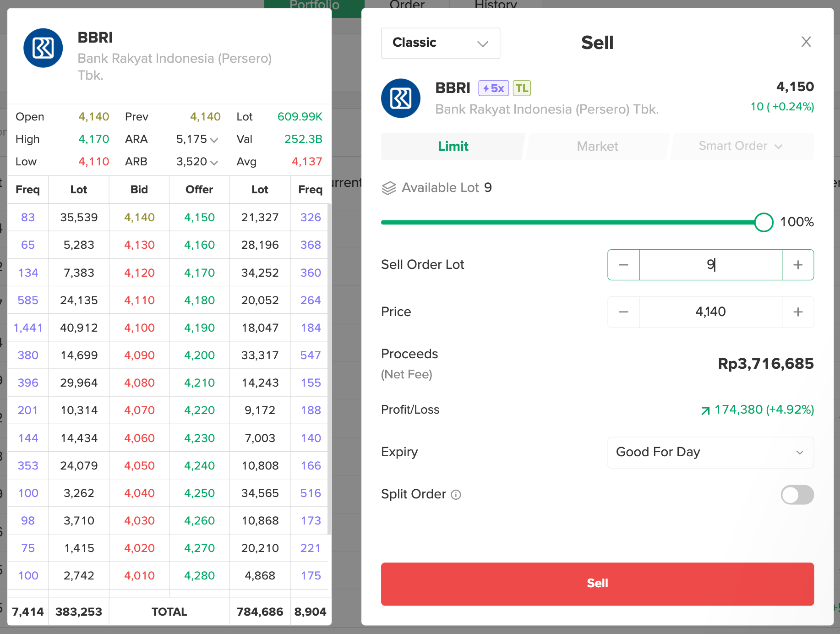
Task: Close the Sell dialog with the X
Action: pyautogui.click(x=806, y=42)
